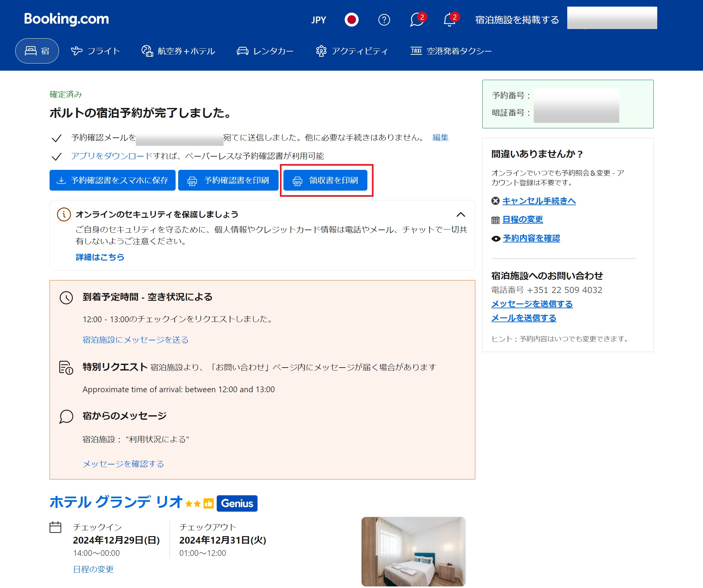Viewport: 703px width, 588px height.
Task: Click 領収書を印刷 button
Action: 325,180
